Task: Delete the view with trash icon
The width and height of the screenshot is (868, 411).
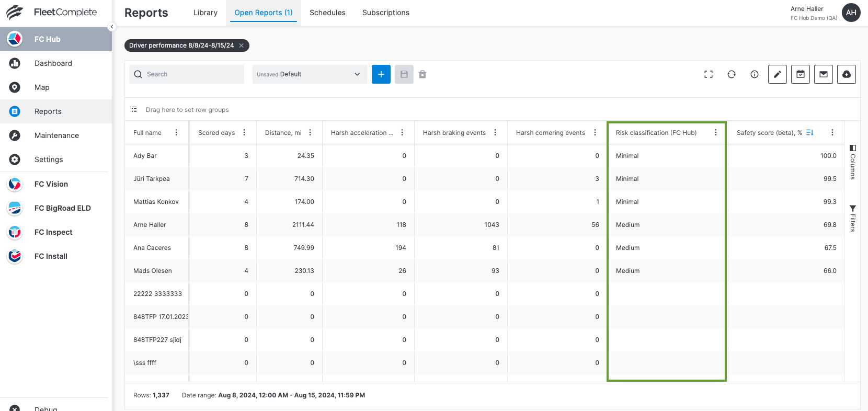Action: (x=422, y=74)
